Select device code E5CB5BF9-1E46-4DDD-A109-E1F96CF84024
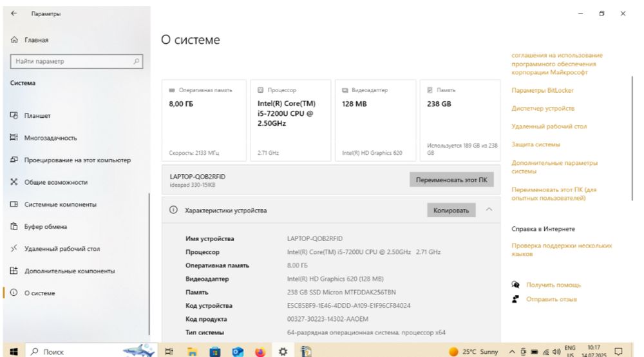 click(x=348, y=305)
